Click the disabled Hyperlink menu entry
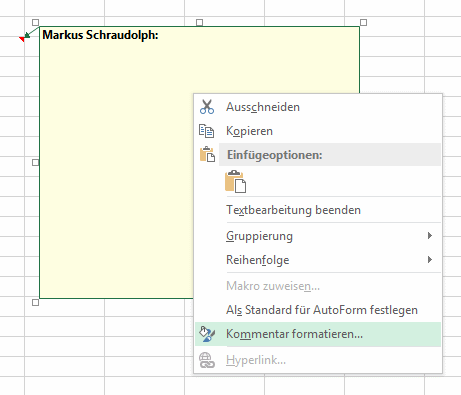This screenshot has width=461, height=395. coord(318,360)
